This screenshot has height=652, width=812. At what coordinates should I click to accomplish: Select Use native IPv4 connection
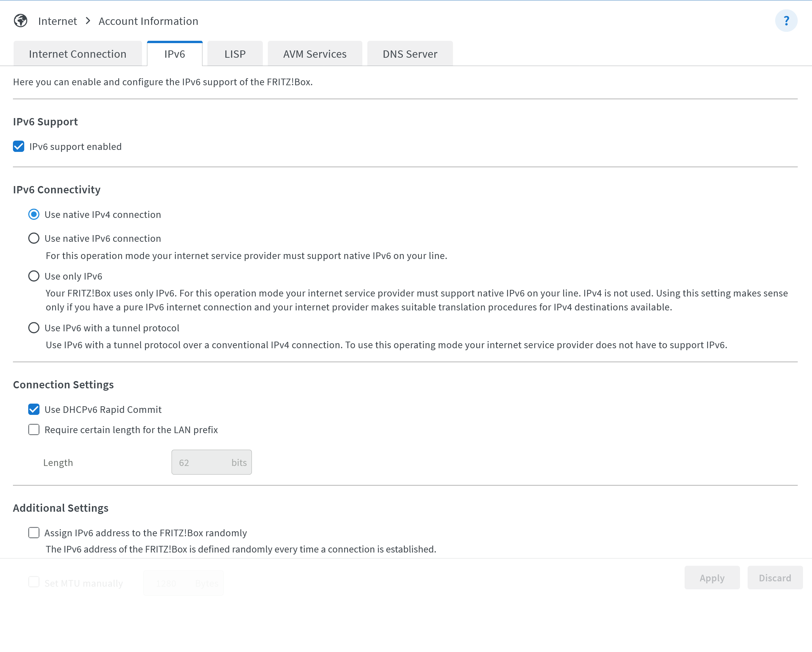[34, 215]
